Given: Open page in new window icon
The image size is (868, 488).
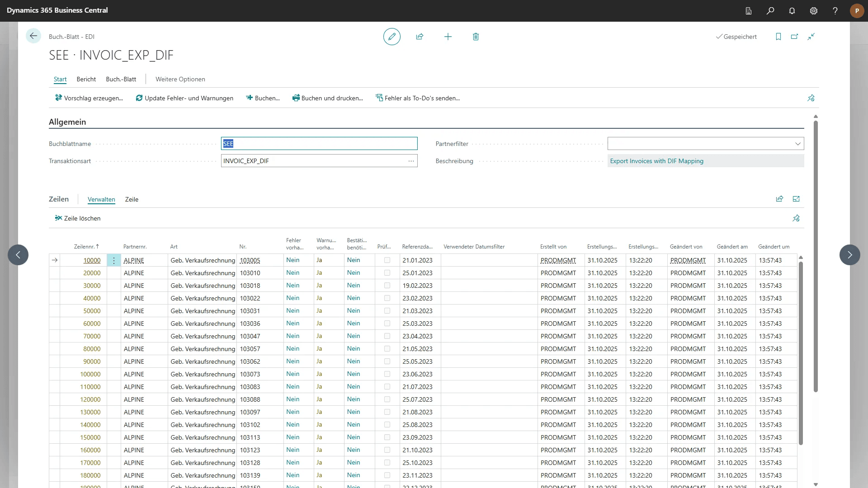Looking at the screenshot, I should (x=794, y=37).
